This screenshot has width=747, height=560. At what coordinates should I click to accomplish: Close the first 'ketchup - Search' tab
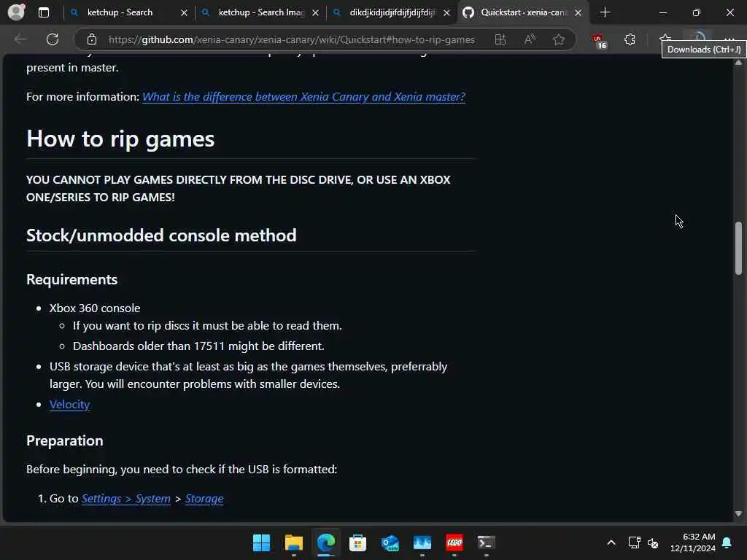(184, 13)
